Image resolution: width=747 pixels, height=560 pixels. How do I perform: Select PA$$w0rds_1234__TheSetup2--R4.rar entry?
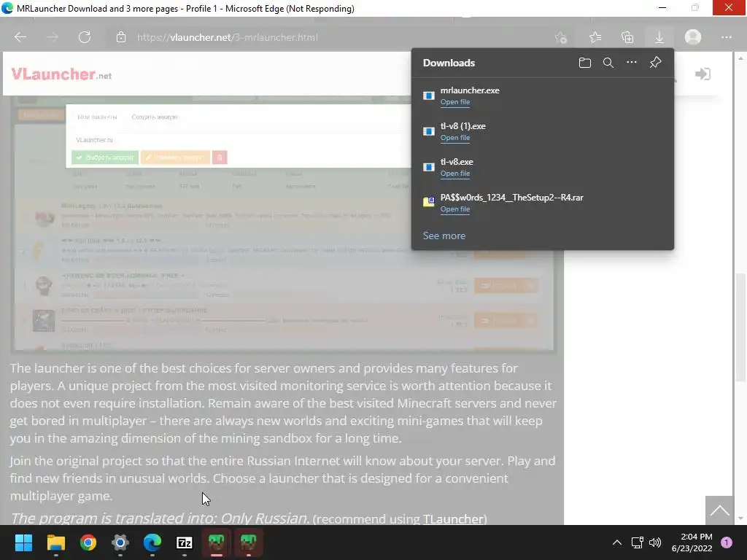511,198
